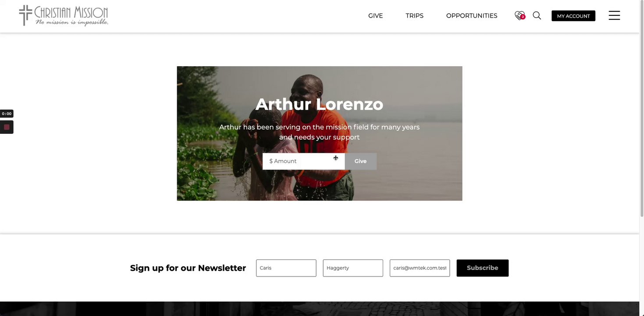
Task: Click the red cart count badge
Action: pyautogui.click(x=523, y=17)
